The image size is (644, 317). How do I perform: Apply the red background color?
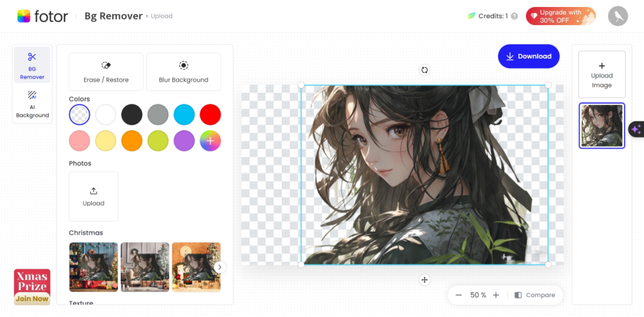210,114
